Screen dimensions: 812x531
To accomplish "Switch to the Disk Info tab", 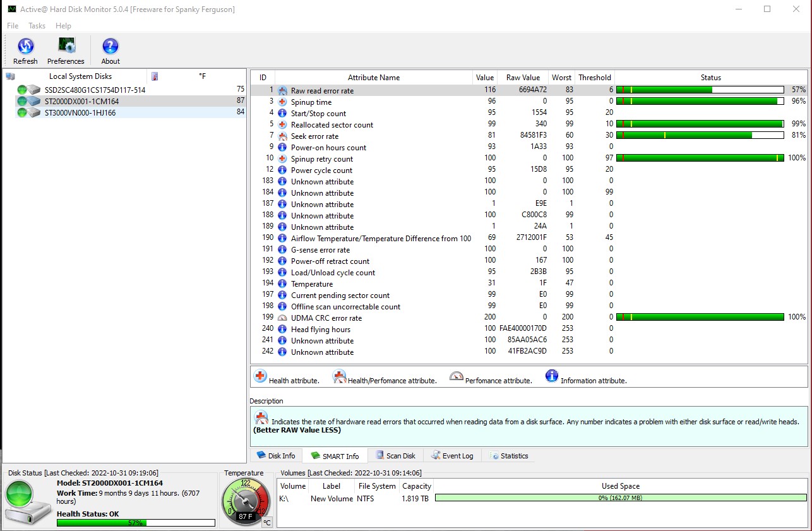I will (x=276, y=456).
